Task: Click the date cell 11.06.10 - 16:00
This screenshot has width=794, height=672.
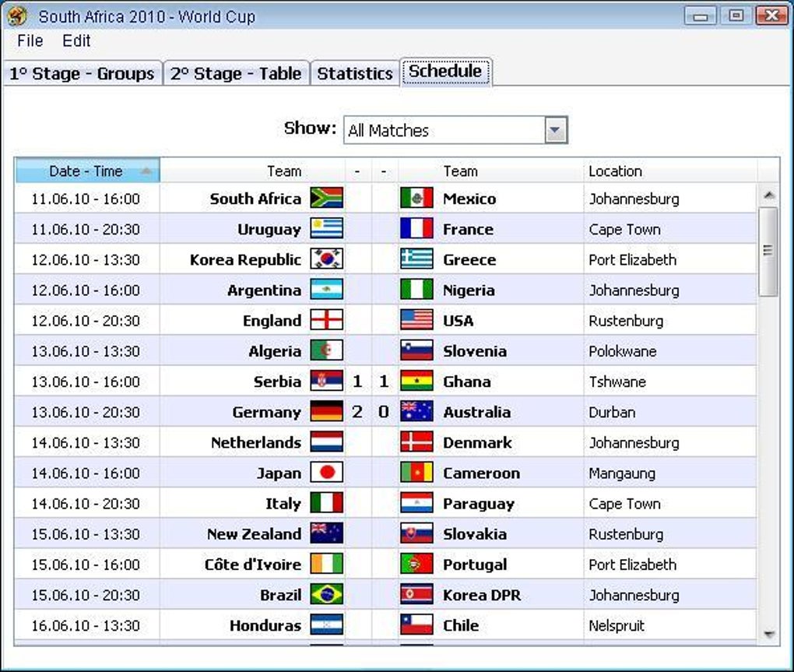Action: 86,199
